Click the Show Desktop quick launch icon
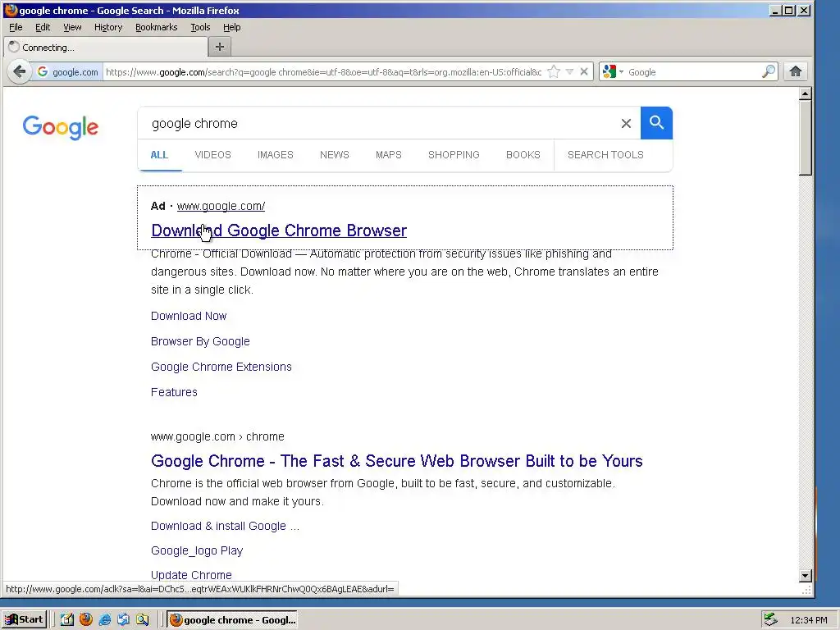The image size is (840, 630). tap(123, 619)
